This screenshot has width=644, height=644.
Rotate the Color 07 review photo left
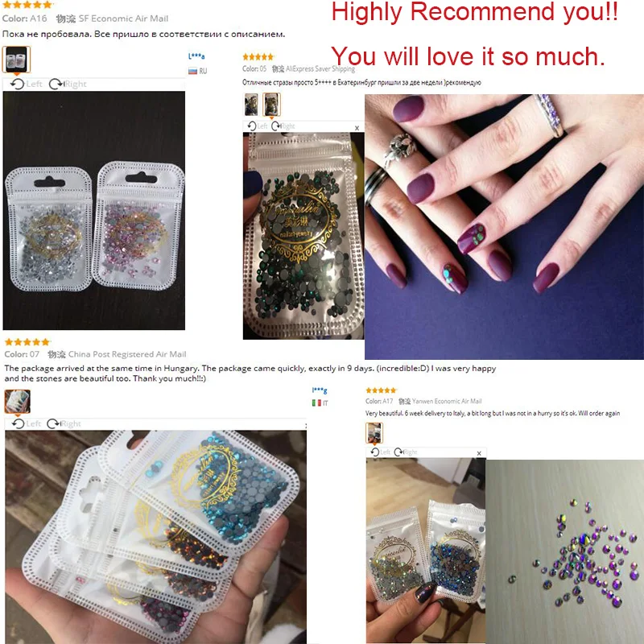click(27, 423)
